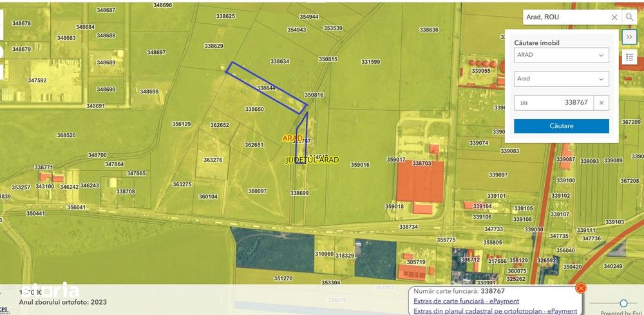Click the Anul zborului ortofoto: 2023 text

[x=63, y=302]
